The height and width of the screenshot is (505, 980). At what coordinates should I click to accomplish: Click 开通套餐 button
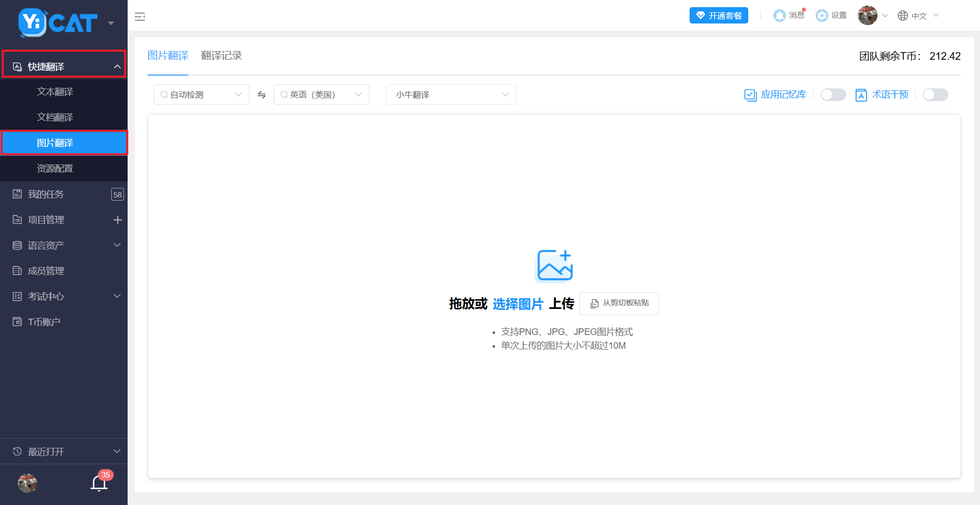coord(718,16)
